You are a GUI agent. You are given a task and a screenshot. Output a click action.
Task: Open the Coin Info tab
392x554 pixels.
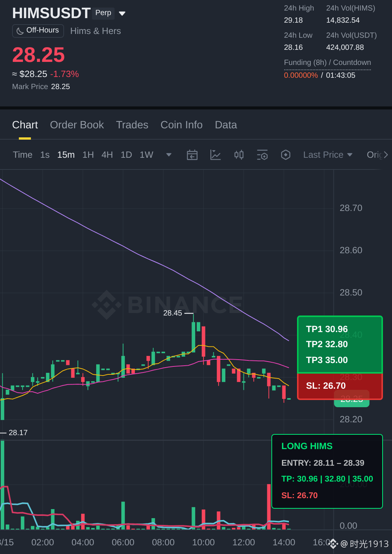click(x=182, y=125)
